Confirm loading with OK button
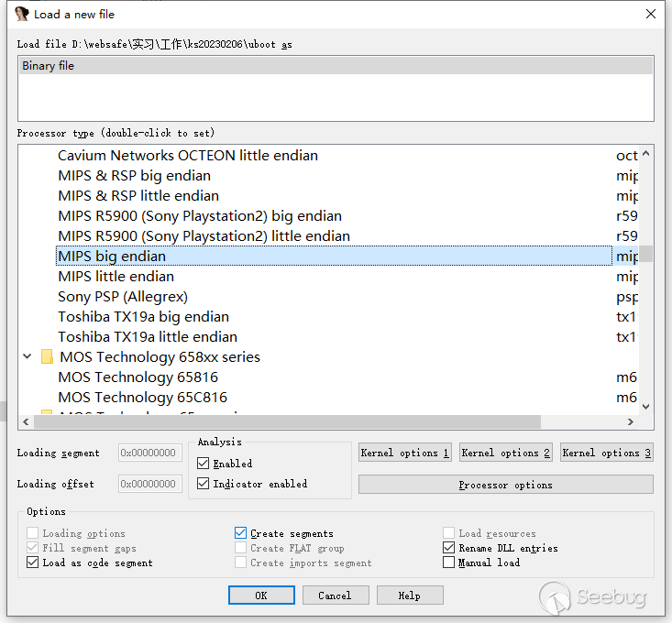Screen dimensions: 672x623 point(261,596)
